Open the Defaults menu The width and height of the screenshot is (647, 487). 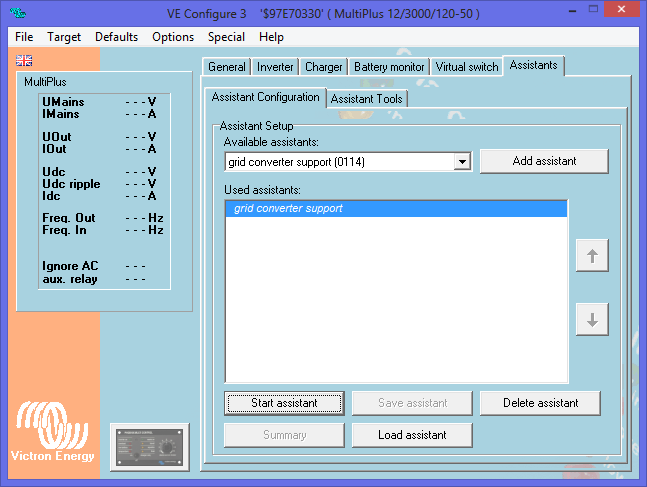click(116, 37)
